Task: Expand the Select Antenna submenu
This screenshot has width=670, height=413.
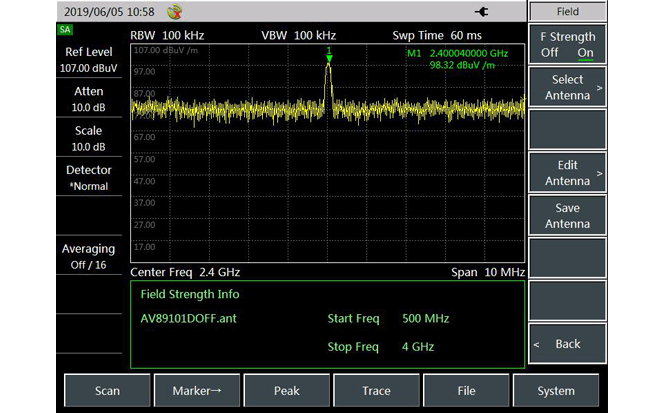Action: click(x=567, y=88)
